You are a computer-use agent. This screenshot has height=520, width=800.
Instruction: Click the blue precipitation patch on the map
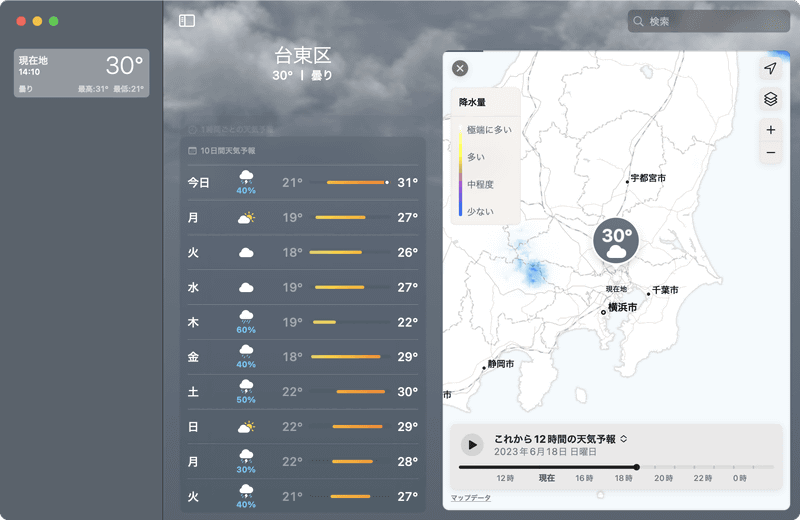[x=534, y=272]
